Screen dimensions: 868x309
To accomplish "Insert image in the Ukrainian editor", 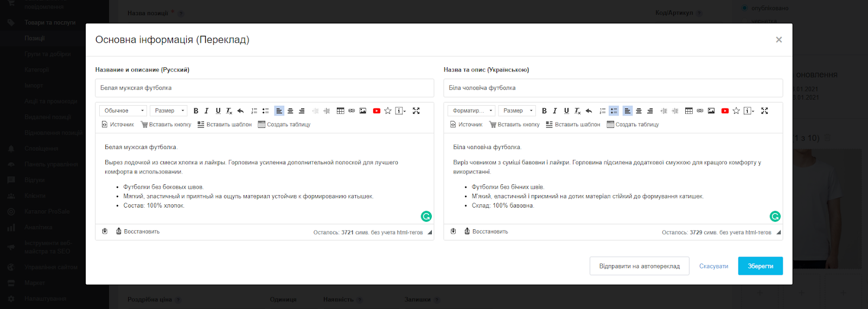I will [711, 111].
